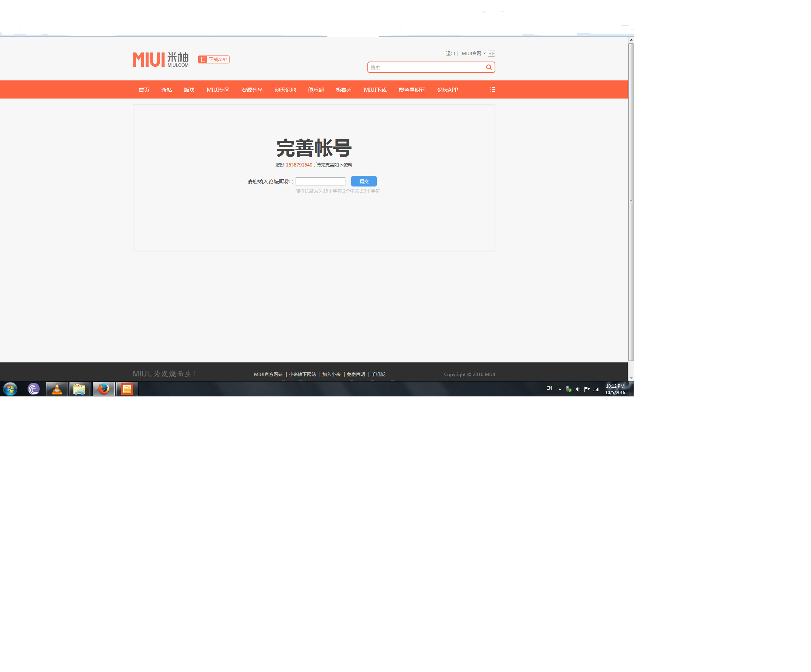This screenshot has width=811, height=672.
Task: Click the MIUI 米柚 logo
Action: (x=161, y=60)
